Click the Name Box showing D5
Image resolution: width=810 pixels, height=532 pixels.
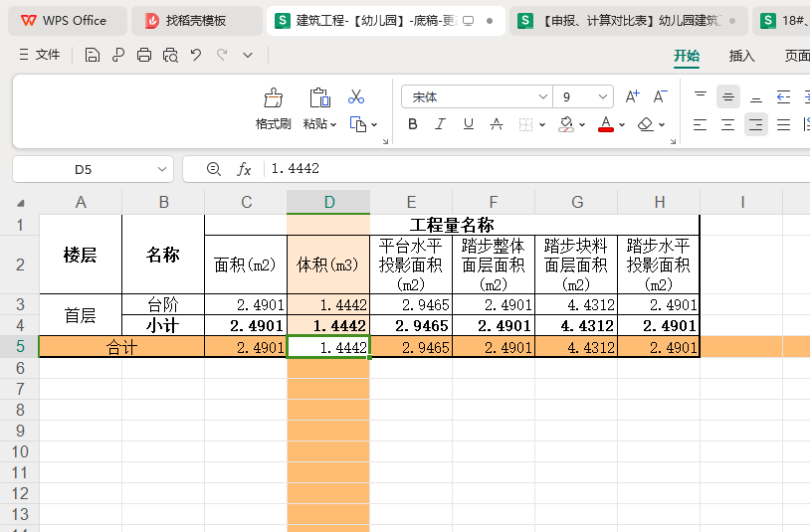[83, 169]
